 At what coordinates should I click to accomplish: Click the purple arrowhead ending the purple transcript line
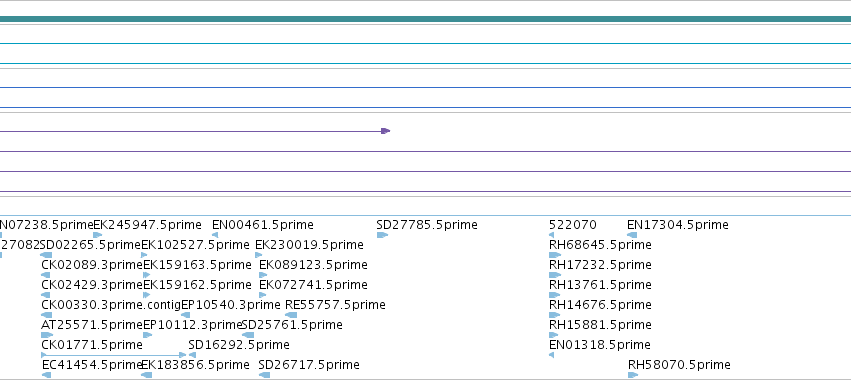coord(385,131)
